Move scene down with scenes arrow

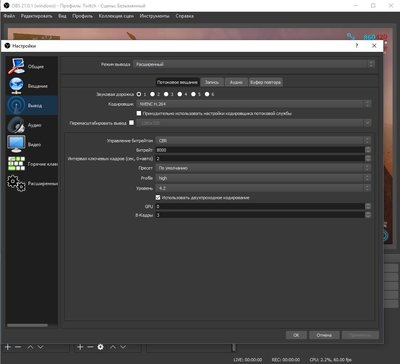[40, 347]
